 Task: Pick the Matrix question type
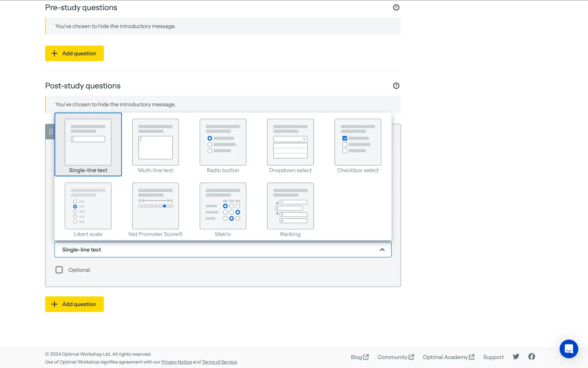[x=223, y=209]
